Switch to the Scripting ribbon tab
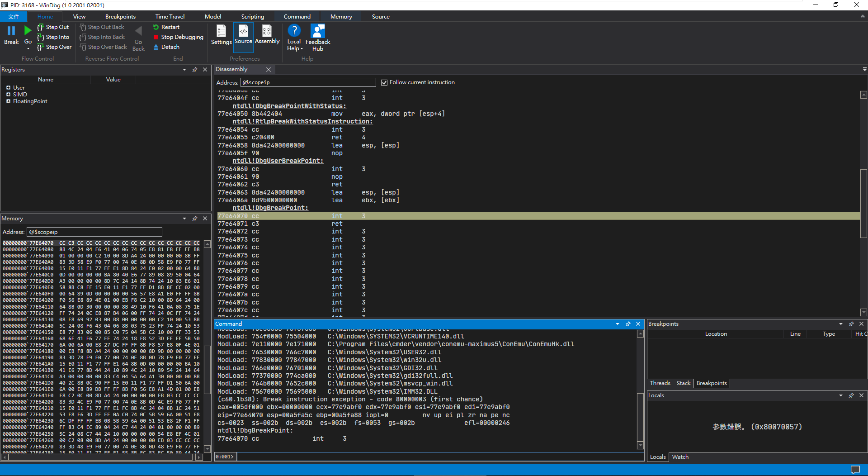Viewport: 868px width, 476px height. pyautogui.click(x=253, y=17)
